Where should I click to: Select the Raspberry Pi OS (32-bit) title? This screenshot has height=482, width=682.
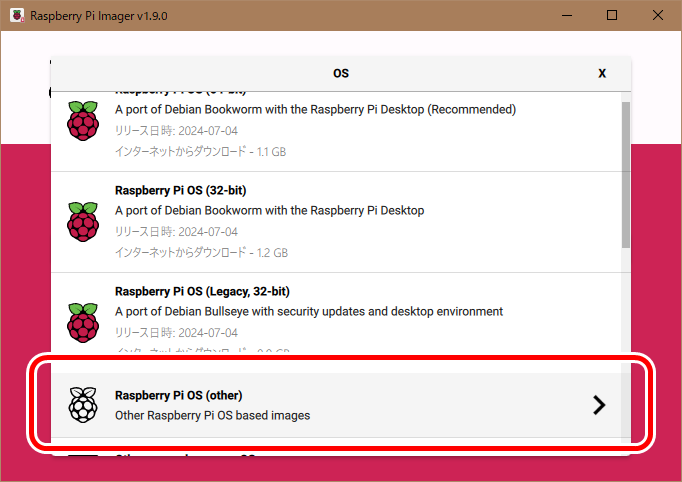pos(180,190)
